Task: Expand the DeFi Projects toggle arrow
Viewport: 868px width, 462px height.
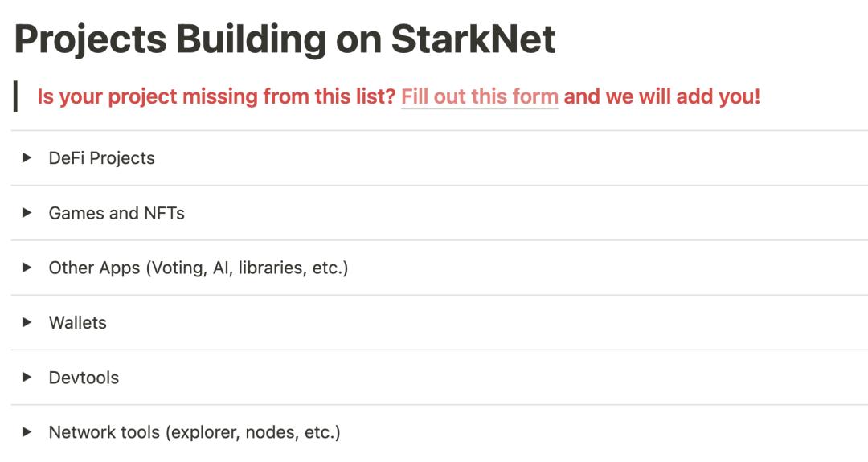Action: pyautogui.click(x=27, y=158)
